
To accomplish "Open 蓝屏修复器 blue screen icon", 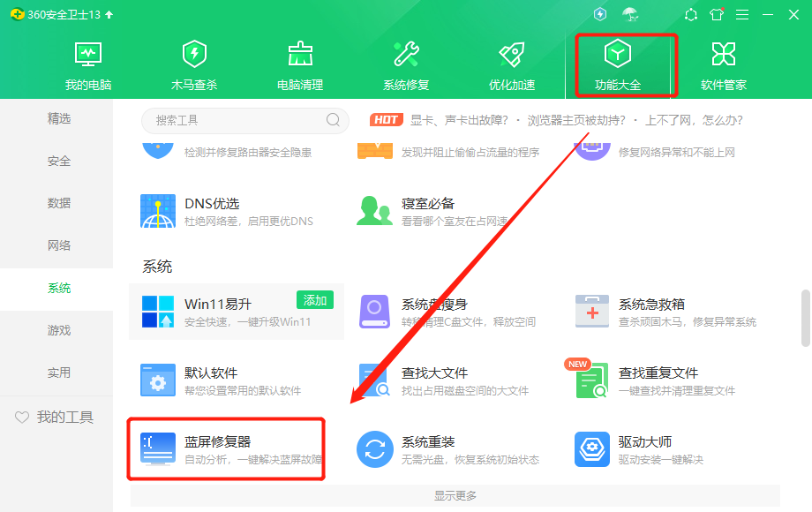I will (158, 449).
